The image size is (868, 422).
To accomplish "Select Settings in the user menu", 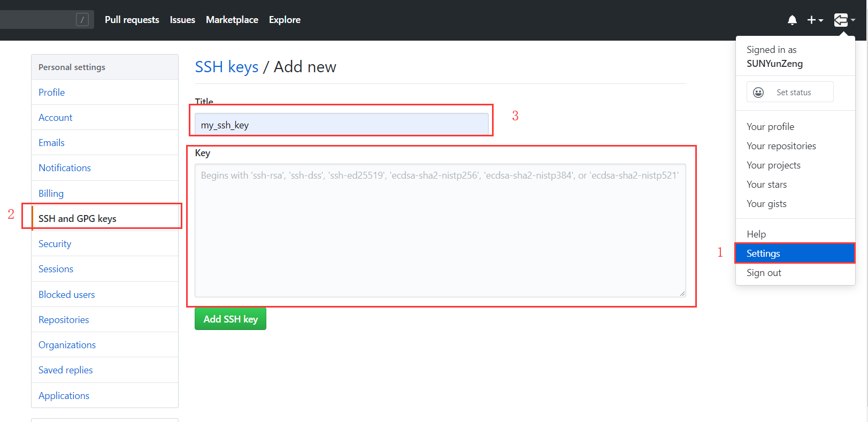I will (763, 254).
